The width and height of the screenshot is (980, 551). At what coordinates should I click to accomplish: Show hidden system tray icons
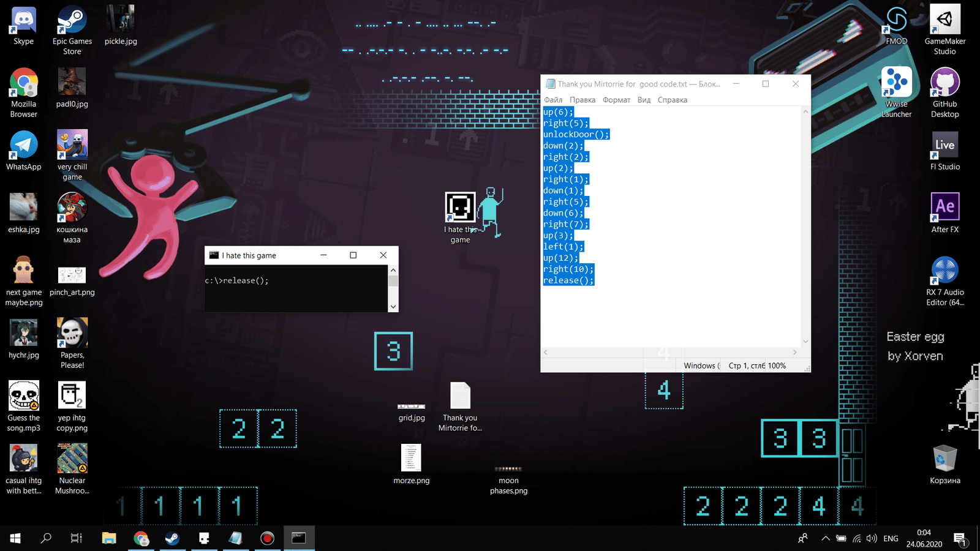826,539
